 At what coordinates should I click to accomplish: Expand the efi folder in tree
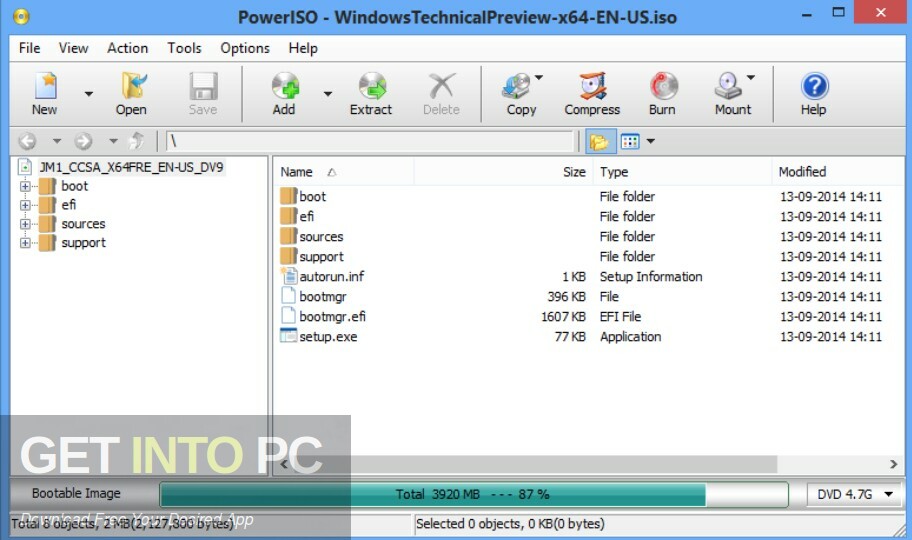[x=25, y=205]
